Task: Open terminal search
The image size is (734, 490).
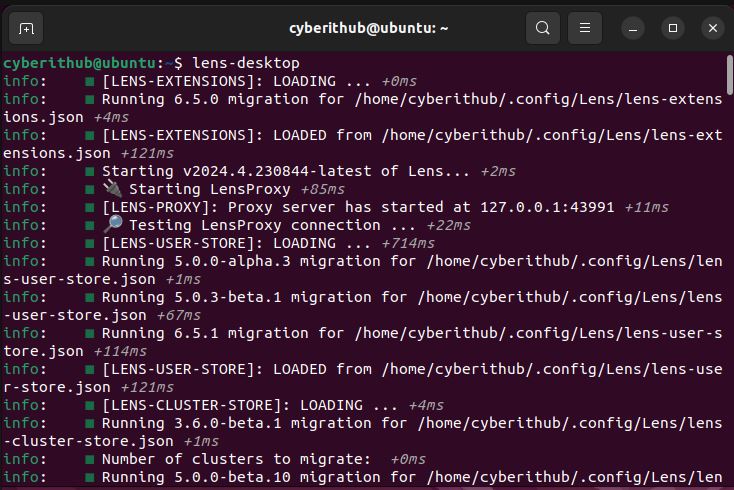Action: (x=543, y=28)
